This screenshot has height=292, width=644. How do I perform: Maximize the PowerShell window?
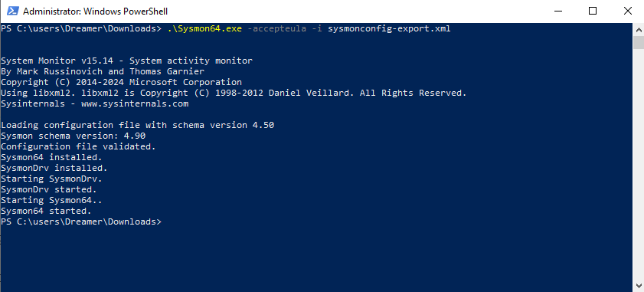[x=592, y=11]
